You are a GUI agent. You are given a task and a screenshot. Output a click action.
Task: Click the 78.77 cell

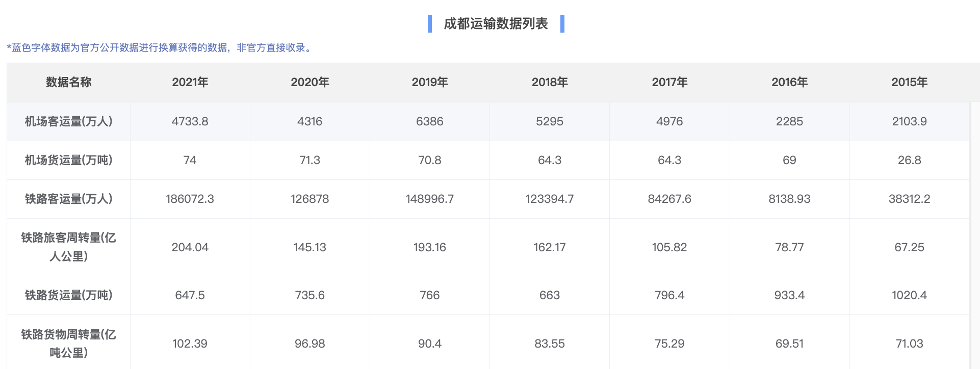789,247
